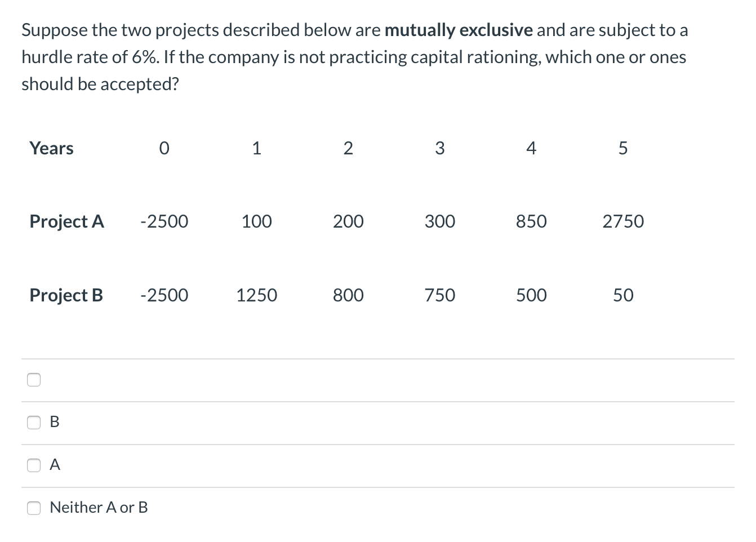
Task: Click the Years column header
Action: (x=51, y=148)
